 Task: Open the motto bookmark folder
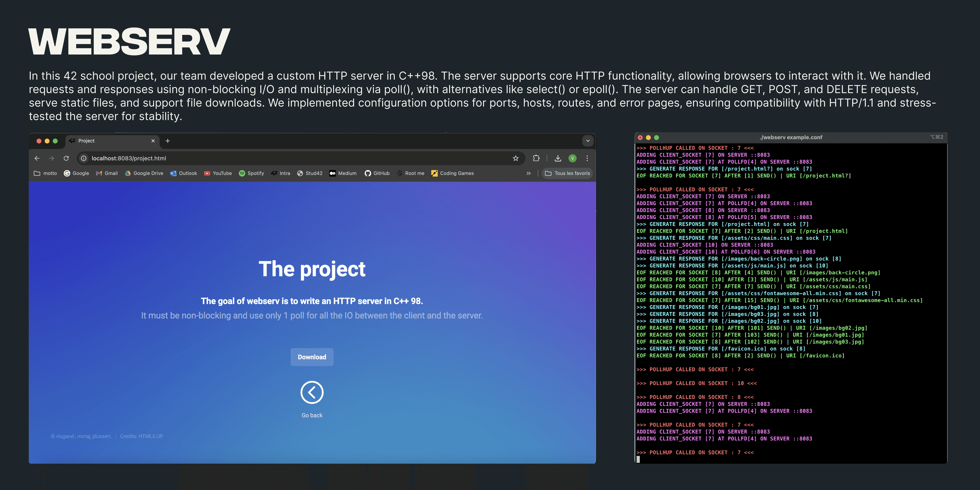45,173
